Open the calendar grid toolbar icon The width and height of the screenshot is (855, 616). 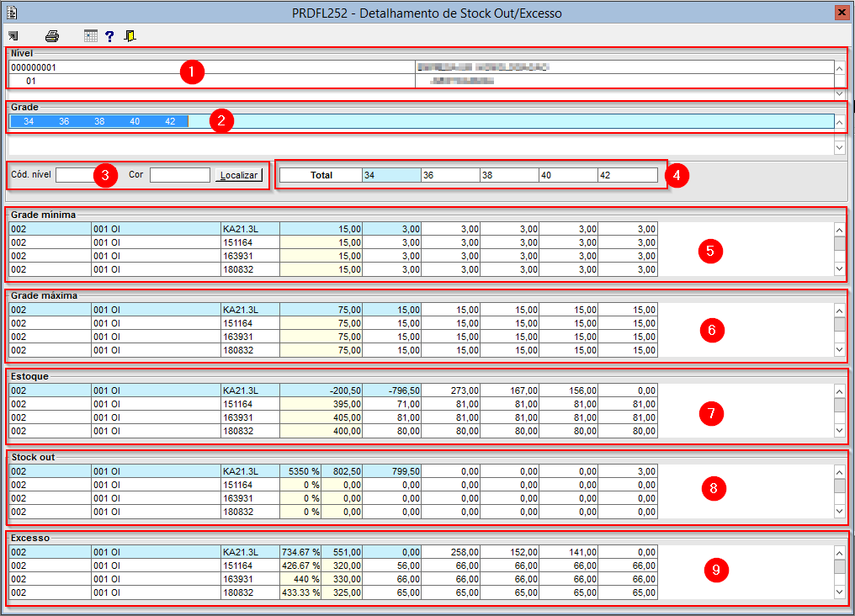pos(91,36)
